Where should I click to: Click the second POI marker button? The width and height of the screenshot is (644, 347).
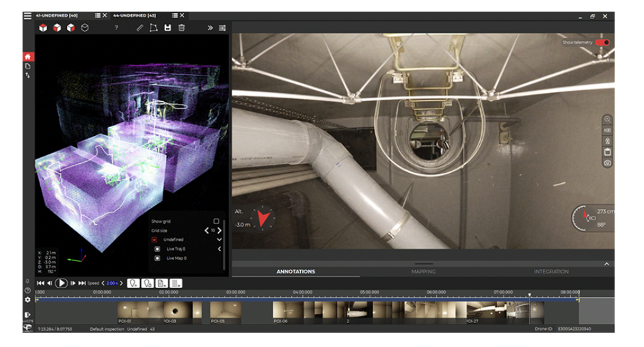[x=148, y=283]
